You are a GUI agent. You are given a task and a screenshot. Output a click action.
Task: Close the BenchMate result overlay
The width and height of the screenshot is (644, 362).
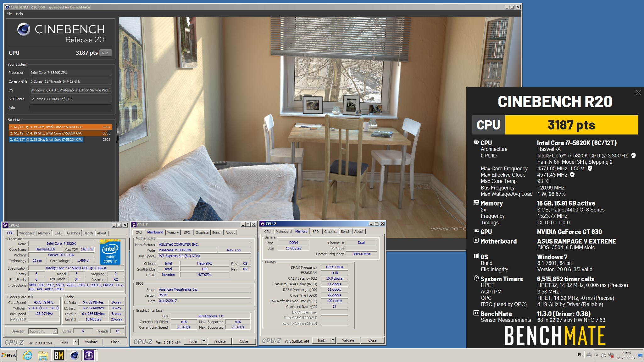point(638,92)
